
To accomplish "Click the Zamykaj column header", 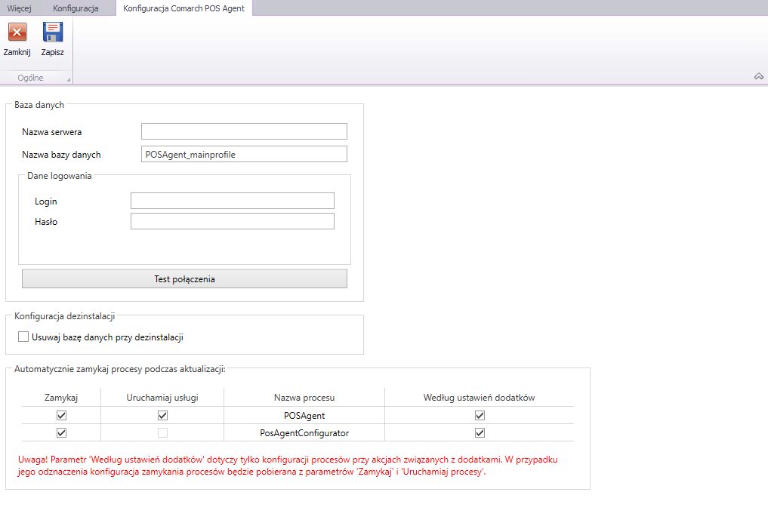I will click(x=61, y=398).
